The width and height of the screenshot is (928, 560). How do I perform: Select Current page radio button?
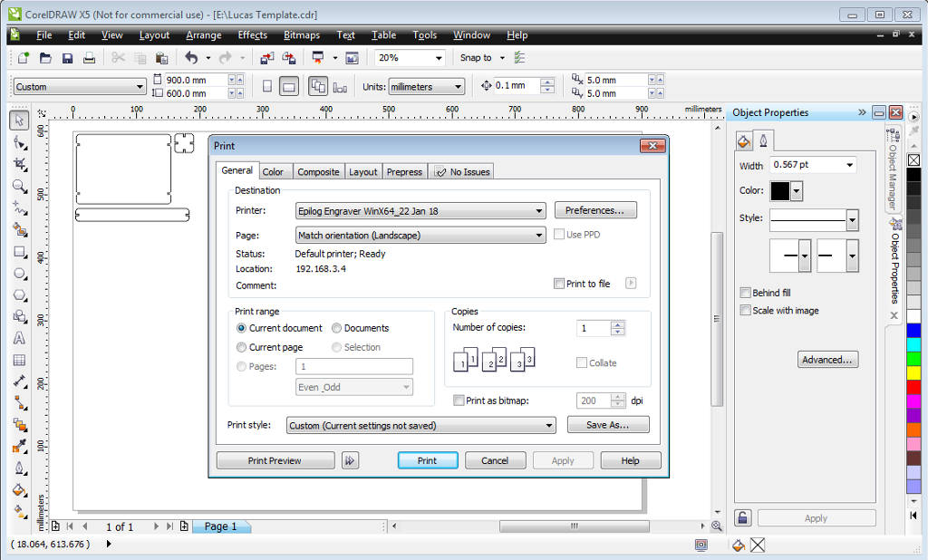[241, 347]
